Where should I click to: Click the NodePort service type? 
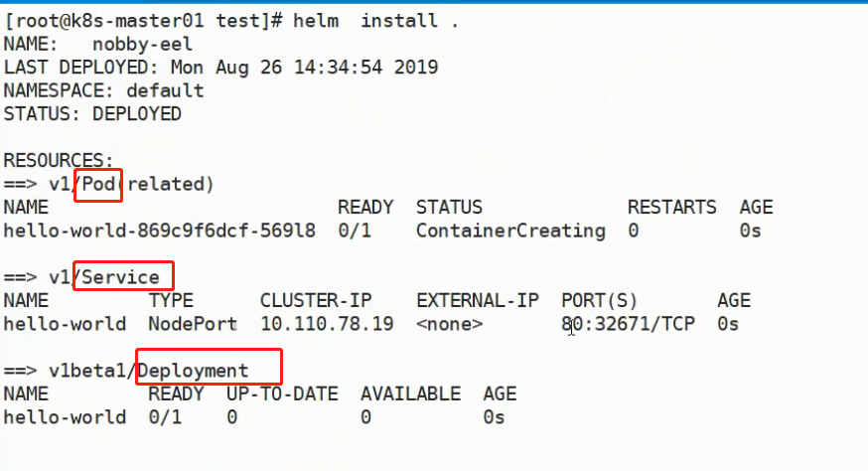pyautogui.click(x=193, y=324)
